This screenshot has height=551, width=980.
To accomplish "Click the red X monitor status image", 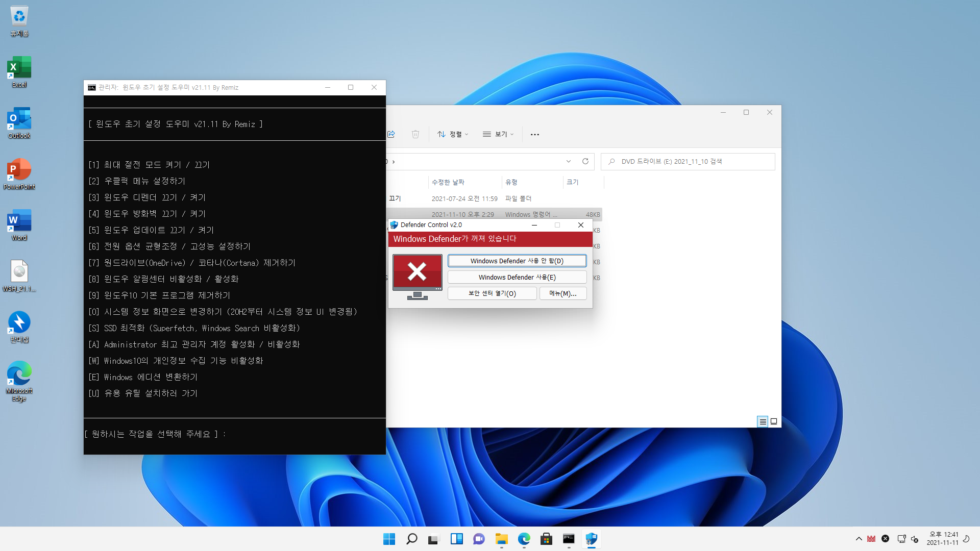I will 417,277.
